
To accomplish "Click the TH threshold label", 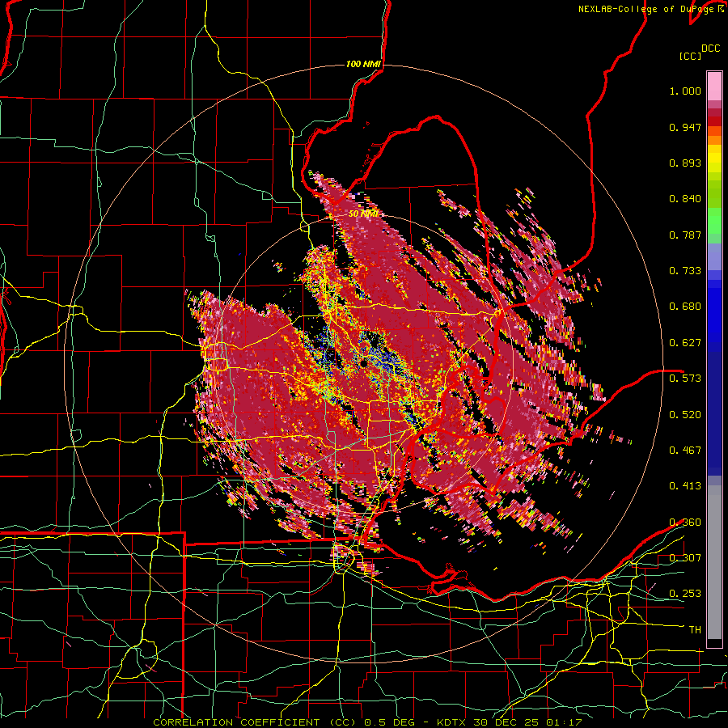I will tap(695, 629).
